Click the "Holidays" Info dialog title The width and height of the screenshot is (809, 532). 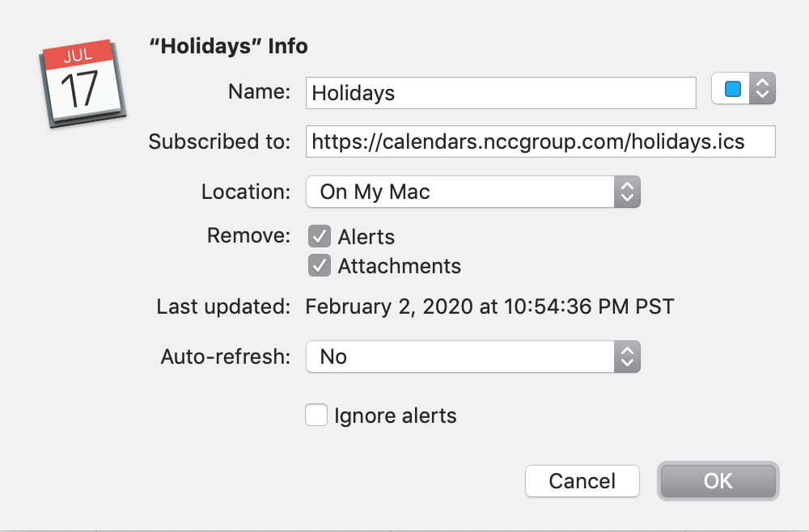point(229,46)
